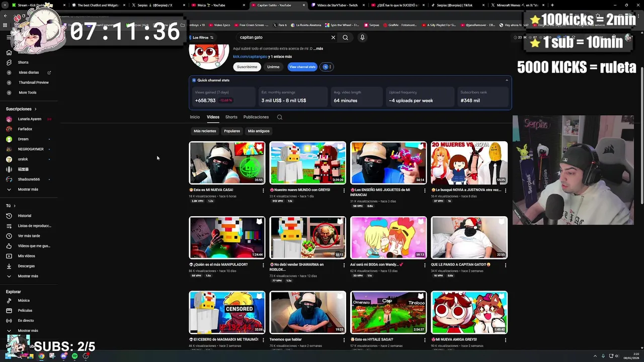Select the Más antiguos filter chip
The image size is (644, 362).
[x=259, y=131]
